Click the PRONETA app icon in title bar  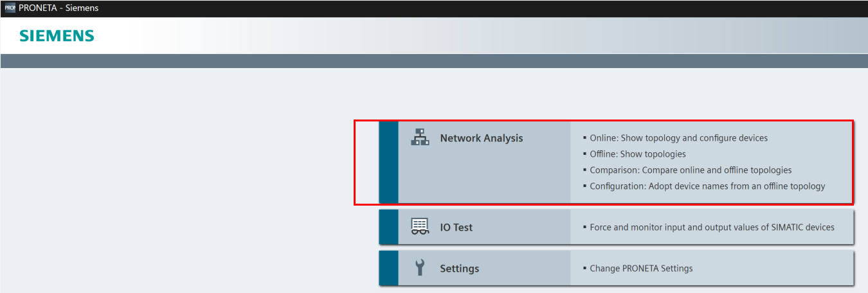pos(10,8)
